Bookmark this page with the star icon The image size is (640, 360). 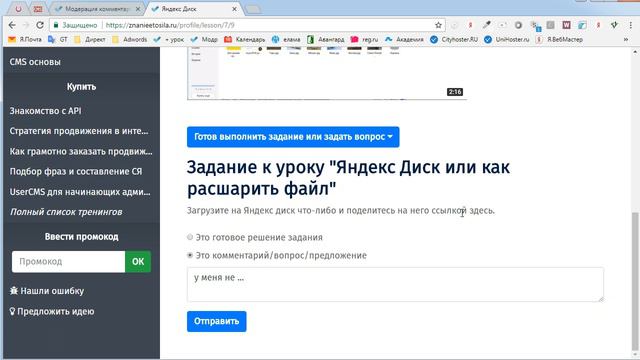point(438,25)
